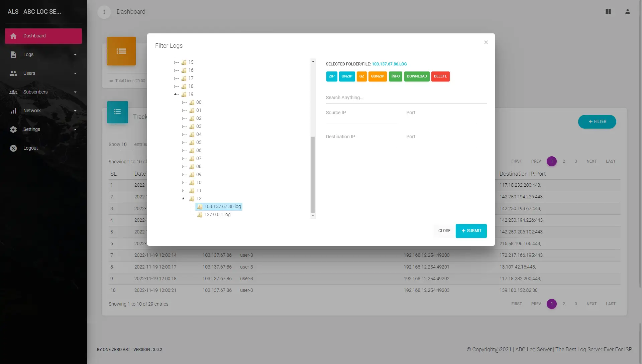This screenshot has width=642, height=364.
Task: Click the Subscribers group icon
Action: [x=13, y=92]
